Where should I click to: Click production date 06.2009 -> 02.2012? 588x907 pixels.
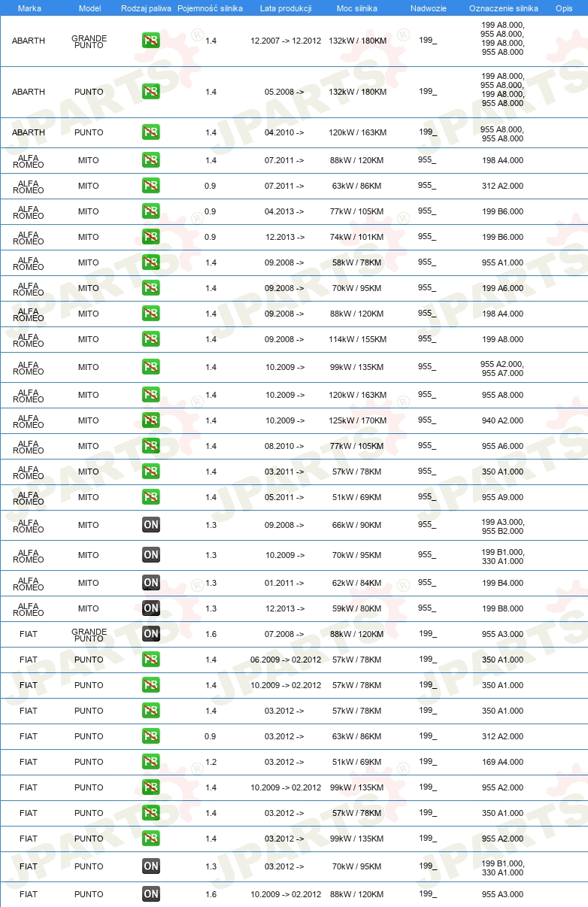click(286, 660)
